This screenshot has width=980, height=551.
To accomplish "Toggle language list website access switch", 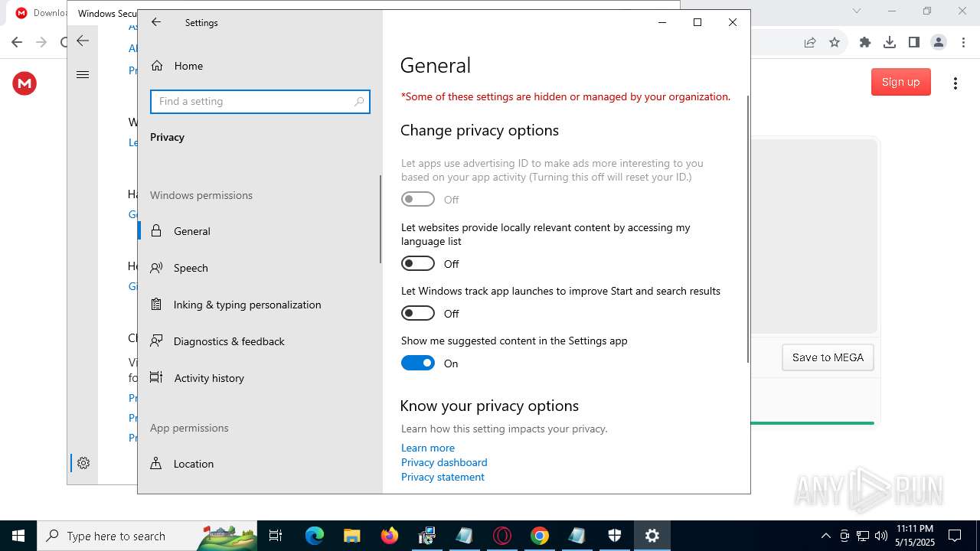I will (x=418, y=263).
